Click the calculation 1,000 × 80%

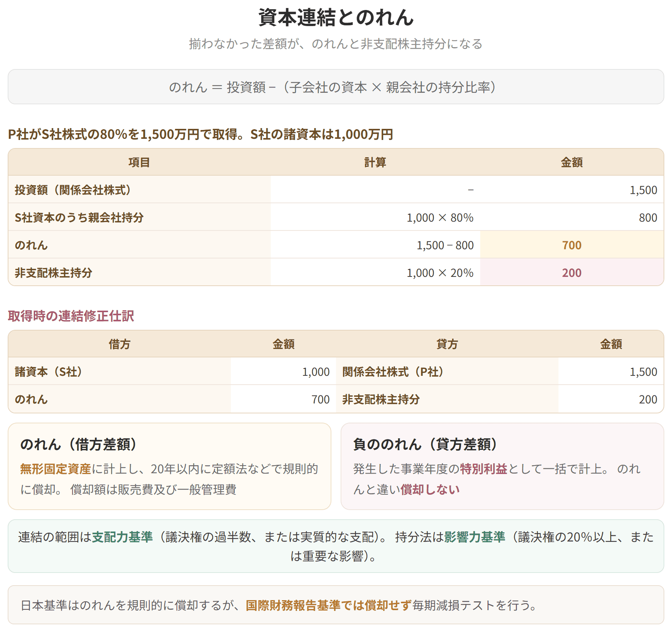pos(440,217)
